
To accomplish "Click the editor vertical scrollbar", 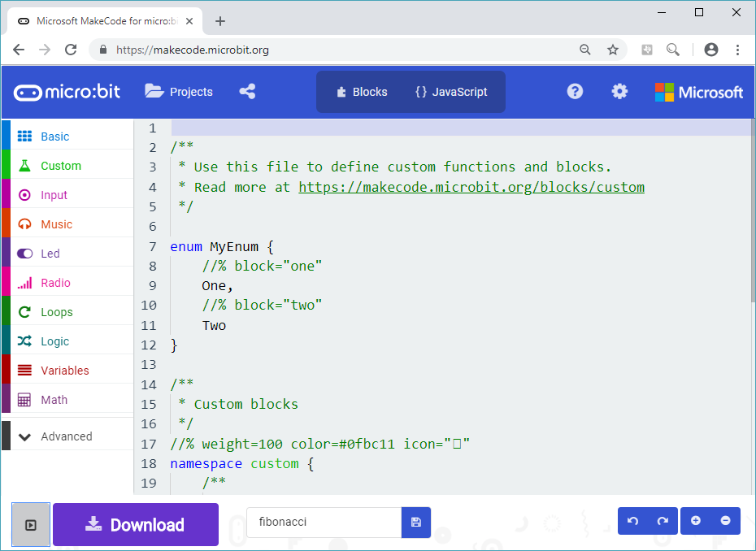I will click(753, 212).
